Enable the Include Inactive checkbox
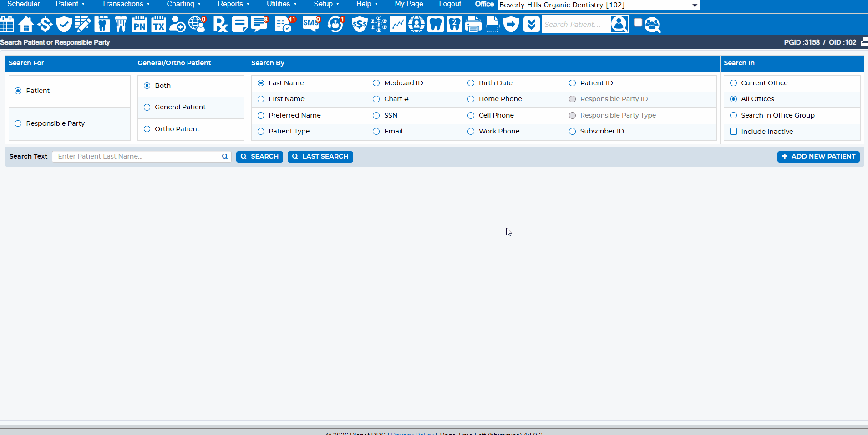 [733, 132]
